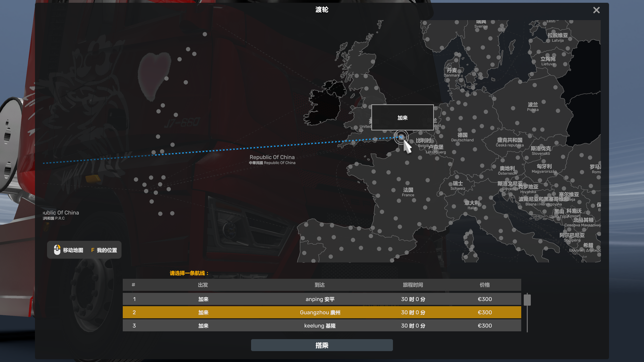Close the ferry dialog with the X

[x=596, y=10]
